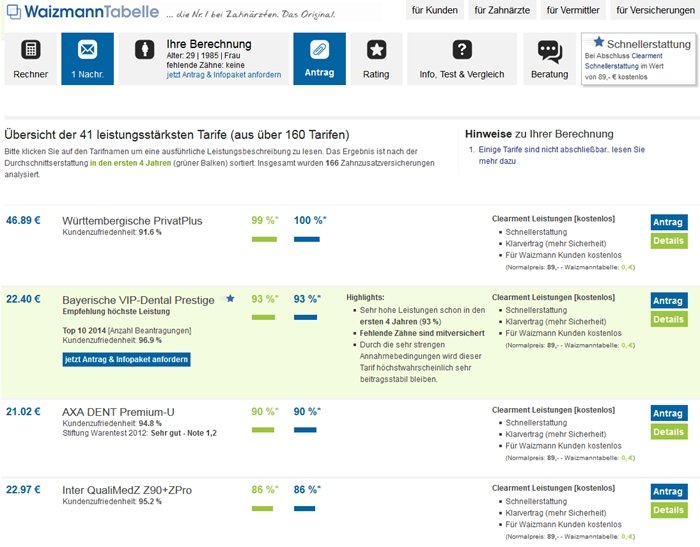The image size is (700, 547).
Task: Click the green bar under 86 % for Inter QualiMedZ
Action: pos(262,509)
